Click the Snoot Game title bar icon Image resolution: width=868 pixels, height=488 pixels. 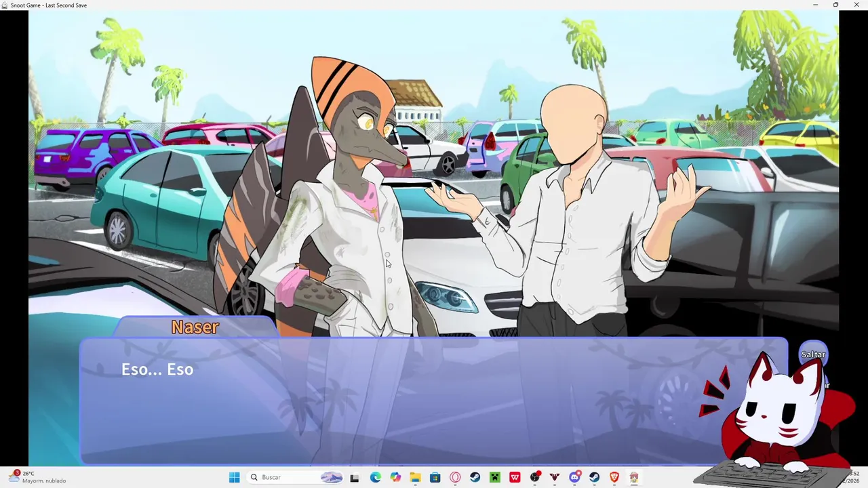[5, 5]
